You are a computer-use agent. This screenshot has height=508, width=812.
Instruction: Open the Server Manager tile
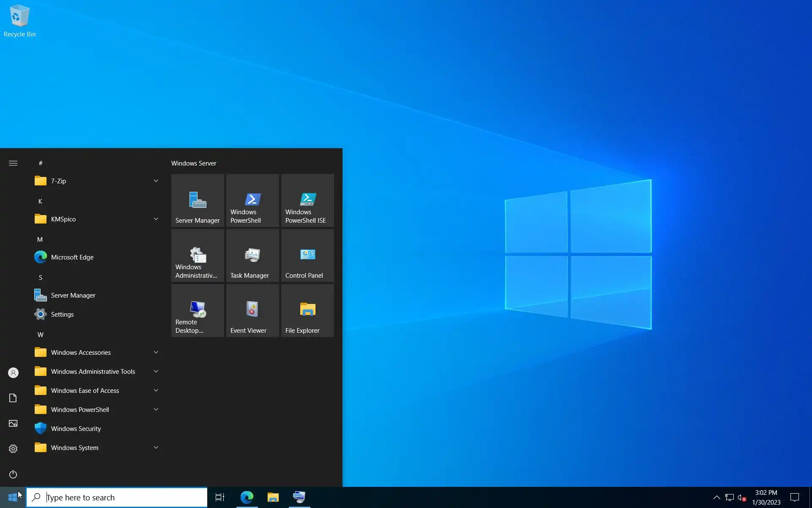(198, 201)
